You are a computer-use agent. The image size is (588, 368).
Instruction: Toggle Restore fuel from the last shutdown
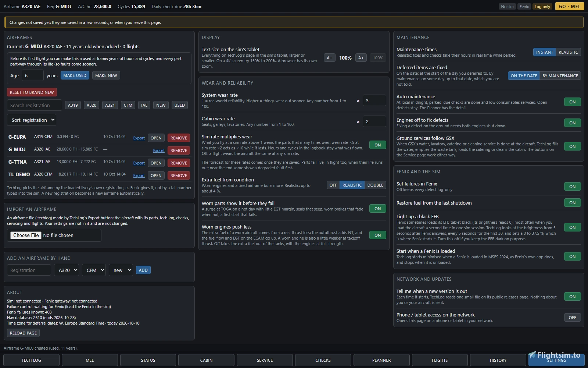click(x=572, y=203)
